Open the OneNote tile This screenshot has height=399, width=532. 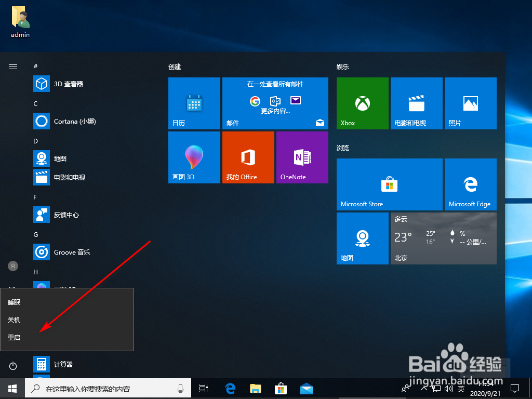pyautogui.click(x=302, y=157)
